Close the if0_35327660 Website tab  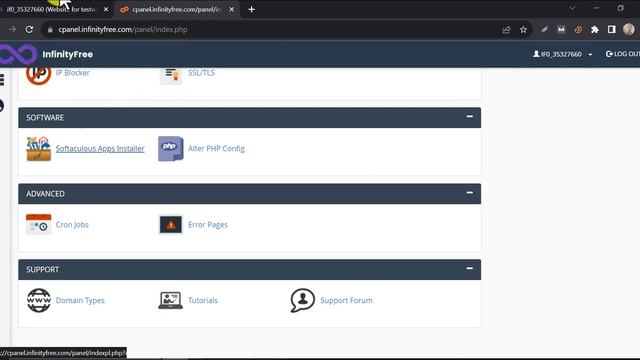click(x=106, y=9)
